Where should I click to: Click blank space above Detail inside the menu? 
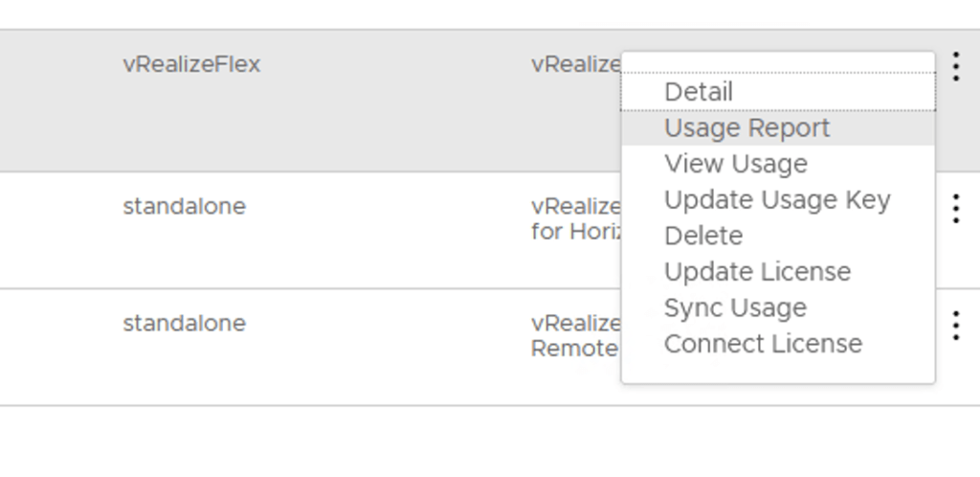(777, 62)
